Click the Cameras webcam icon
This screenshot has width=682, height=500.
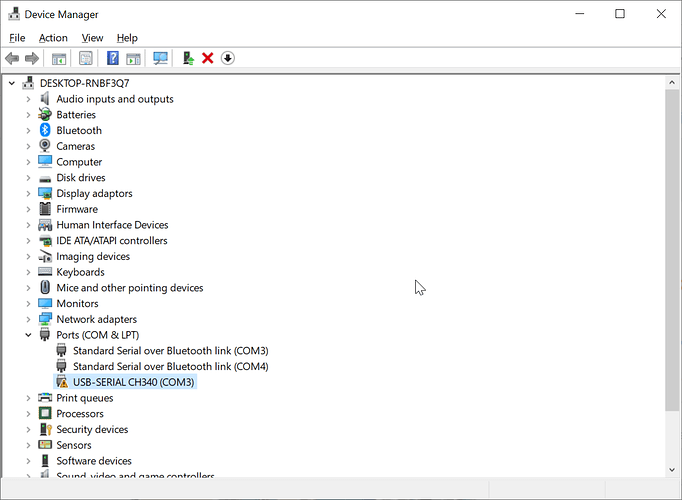(45, 146)
